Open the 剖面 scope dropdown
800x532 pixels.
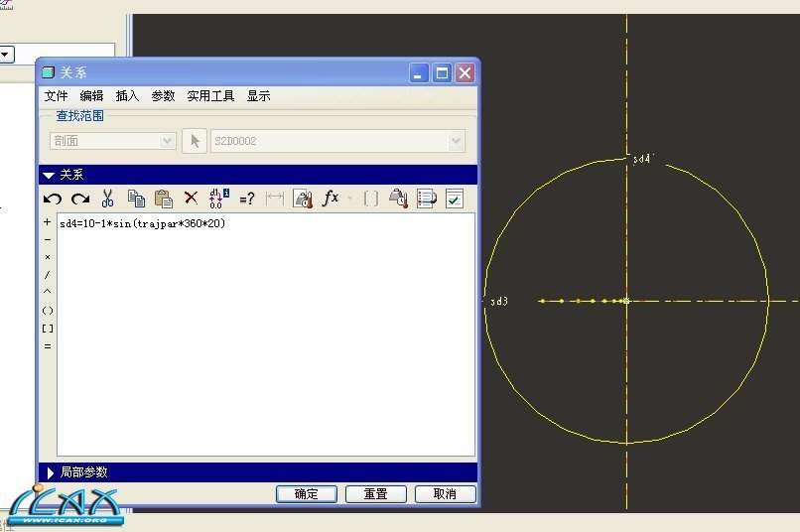[168, 141]
